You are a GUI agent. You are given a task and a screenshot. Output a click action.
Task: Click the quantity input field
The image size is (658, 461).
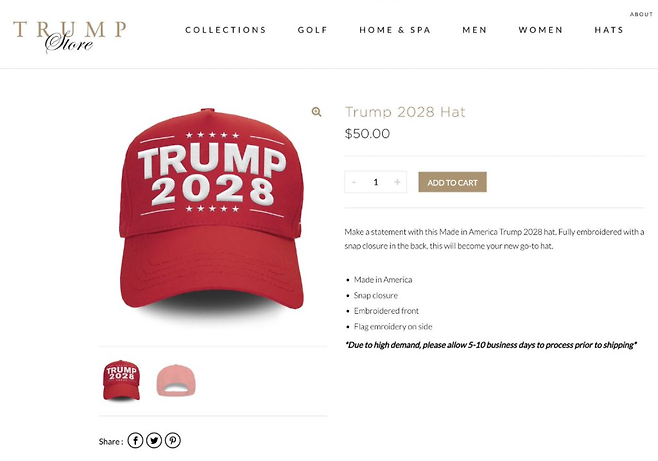click(x=376, y=182)
